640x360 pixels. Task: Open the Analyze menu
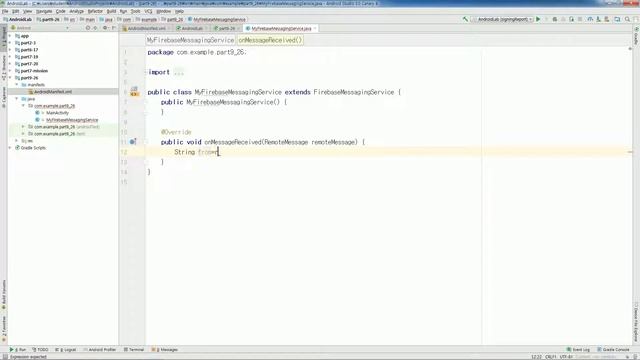(76, 11)
